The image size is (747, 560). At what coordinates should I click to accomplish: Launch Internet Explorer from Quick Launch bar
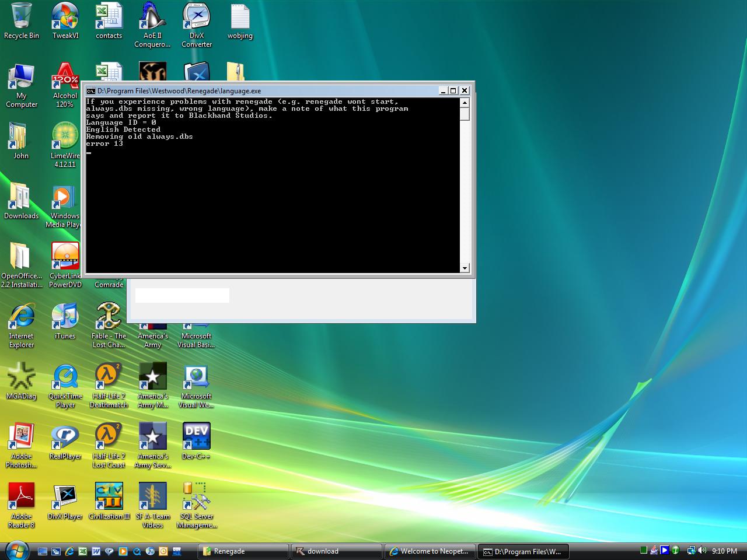tap(69, 551)
